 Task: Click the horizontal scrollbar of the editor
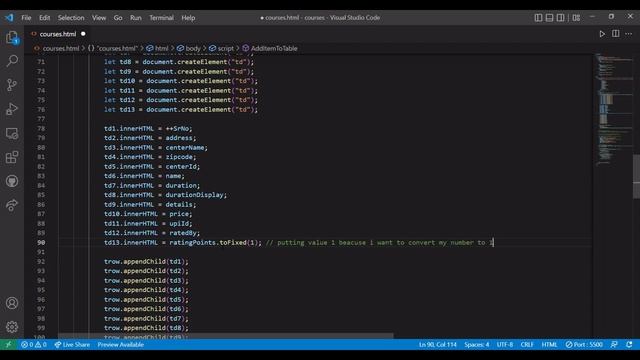pos(226,336)
